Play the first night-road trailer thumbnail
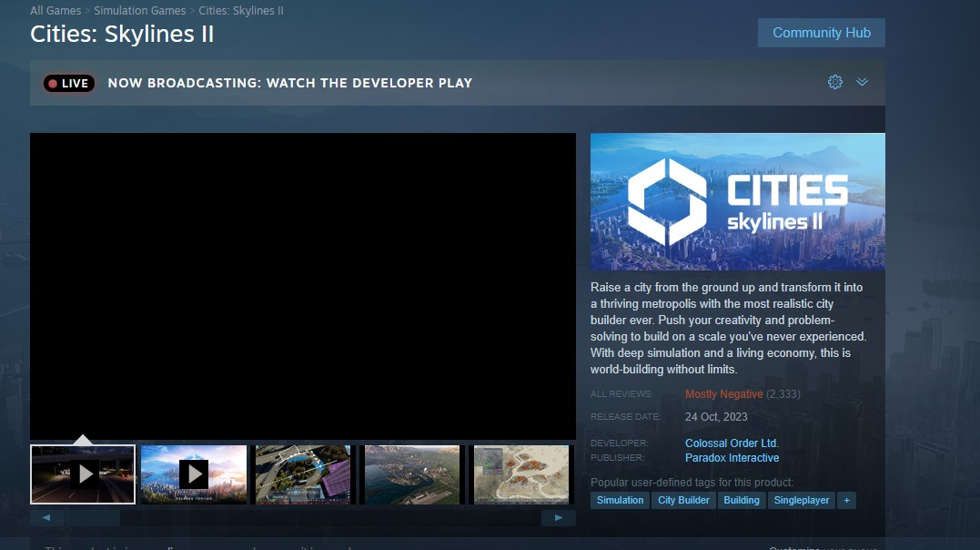The image size is (980, 550). [x=83, y=474]
